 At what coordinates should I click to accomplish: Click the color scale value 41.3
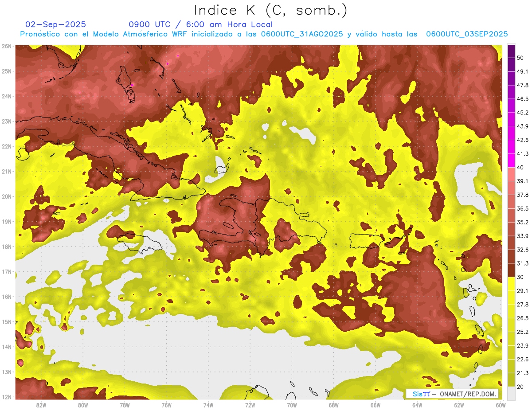coord(522,154)
